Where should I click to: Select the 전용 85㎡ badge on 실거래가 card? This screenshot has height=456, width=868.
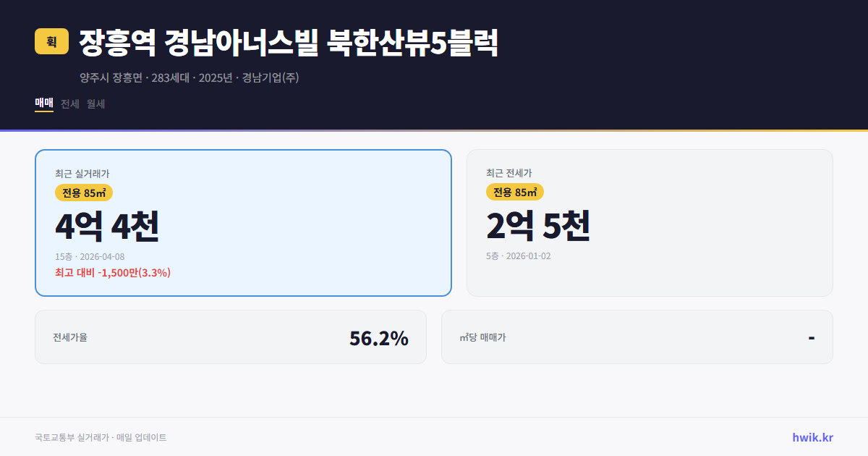[81, 193]
